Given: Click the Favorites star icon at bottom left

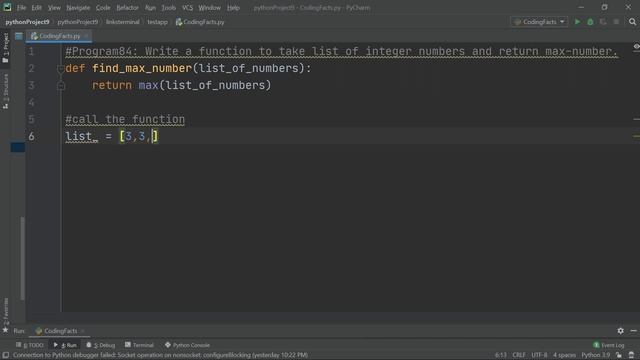Looking at the screenshot, I should [5, 330].
